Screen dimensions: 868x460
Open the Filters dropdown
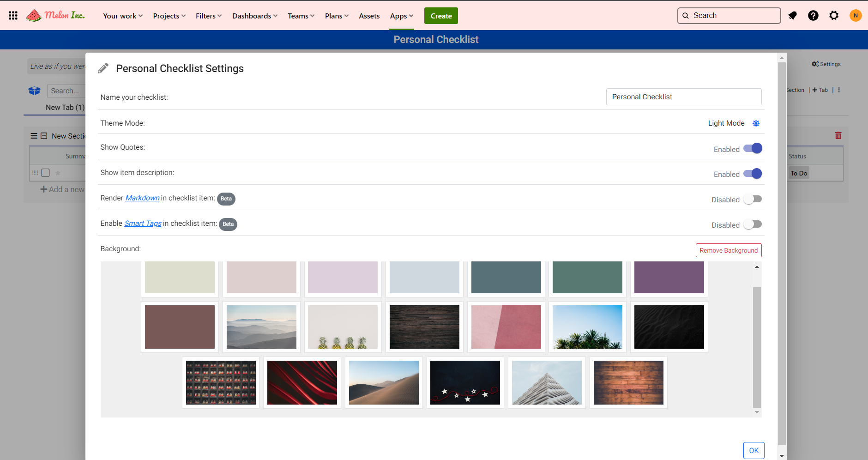point(208,16)
